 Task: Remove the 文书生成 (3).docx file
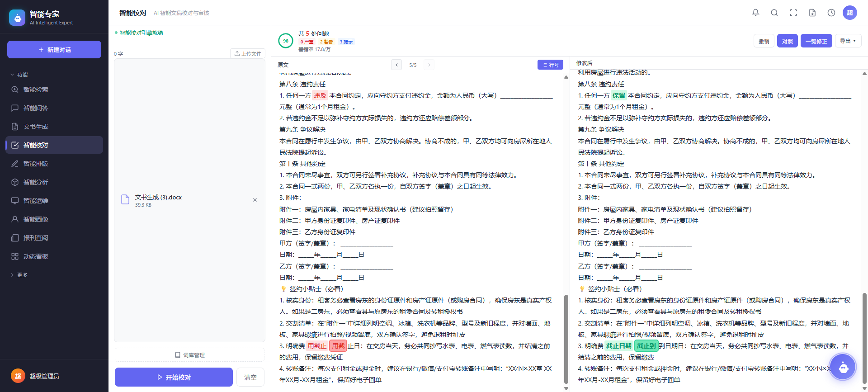point(255,200)
